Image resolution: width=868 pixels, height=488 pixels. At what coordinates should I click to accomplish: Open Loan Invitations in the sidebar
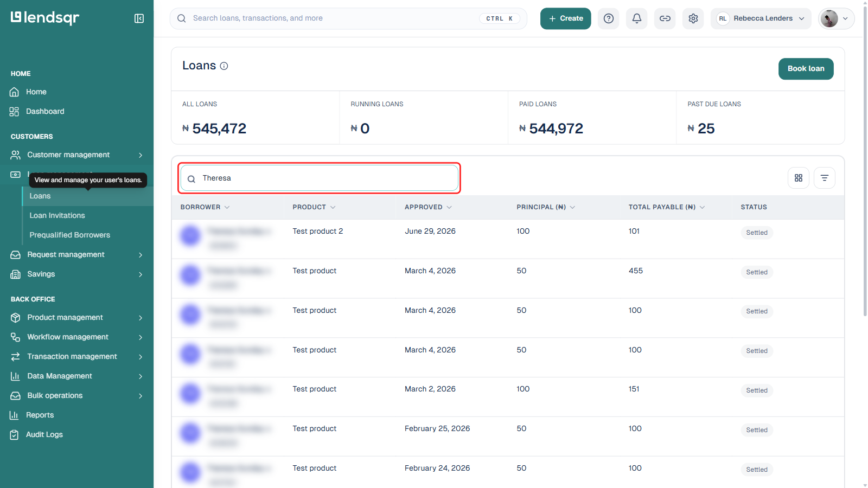(58, 216)
